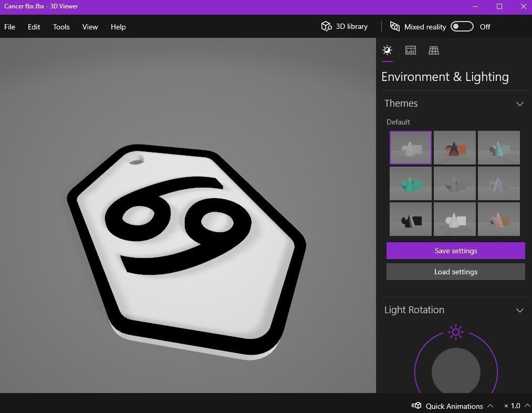
Task: Toggle the Mixed reality switch
Action: [x=462, y=26]
